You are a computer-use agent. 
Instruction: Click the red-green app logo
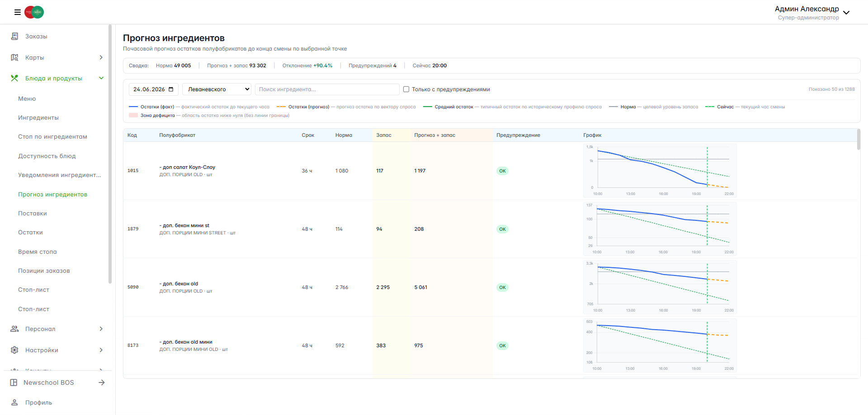click(34, 12)
